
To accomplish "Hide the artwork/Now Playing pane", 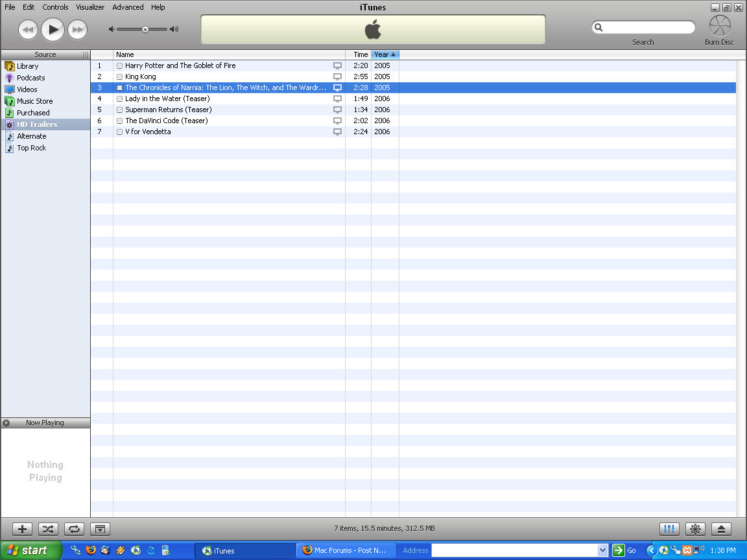I will (100, 529).
